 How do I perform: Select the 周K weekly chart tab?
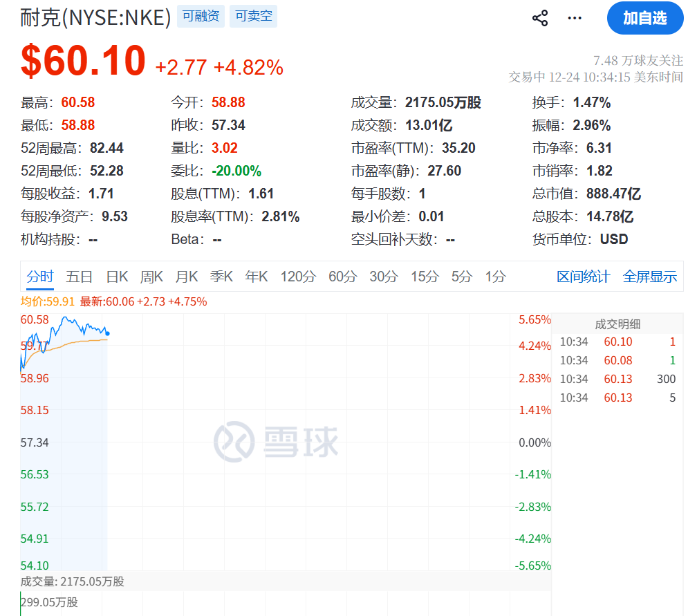151,276
